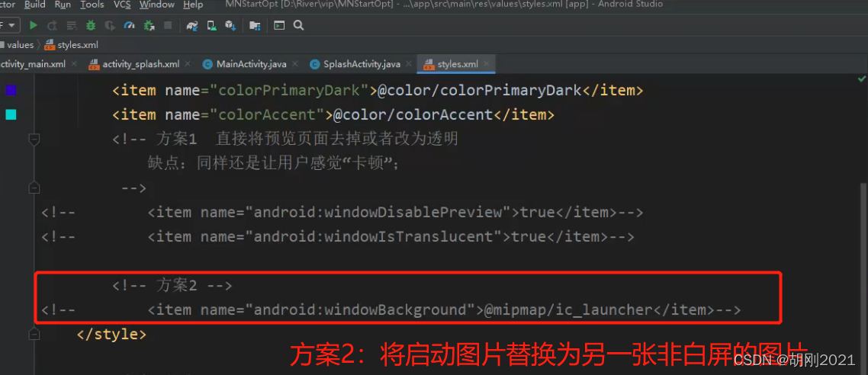Click the android:windowDisablePreview attribute text
Screen dimensions: 868x375
coord(381,213)
